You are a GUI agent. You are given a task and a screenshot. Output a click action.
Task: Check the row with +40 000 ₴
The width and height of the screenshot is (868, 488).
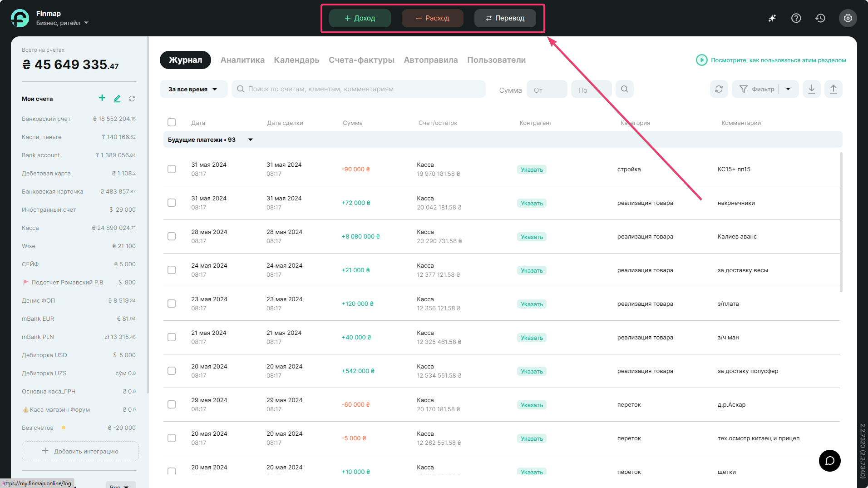pyautogui.click(x=172, y=337)
